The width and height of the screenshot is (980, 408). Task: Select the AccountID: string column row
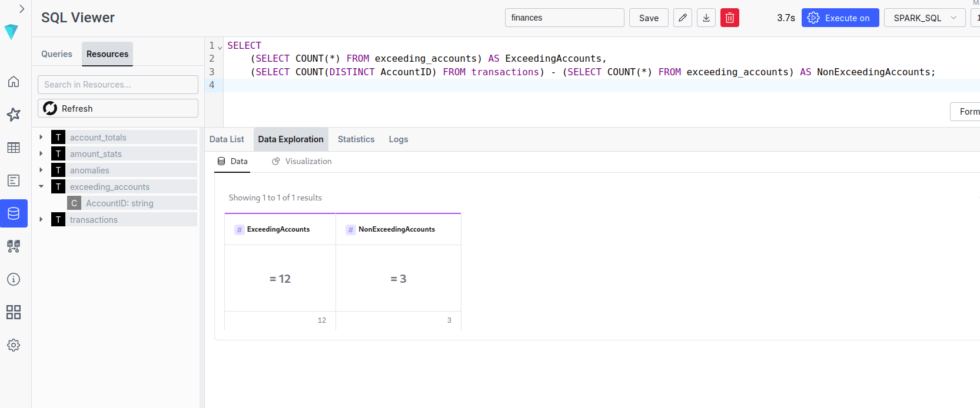coord(132,203)
